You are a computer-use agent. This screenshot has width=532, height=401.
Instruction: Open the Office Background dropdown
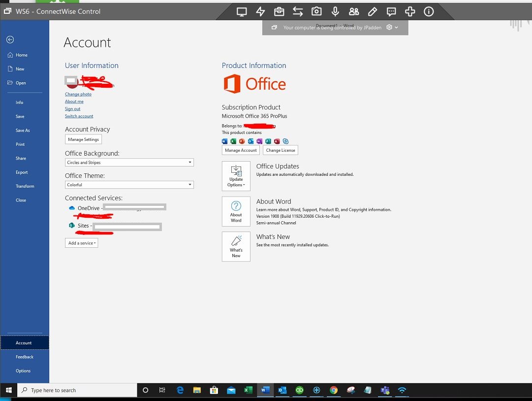click(x=129, y=162)
